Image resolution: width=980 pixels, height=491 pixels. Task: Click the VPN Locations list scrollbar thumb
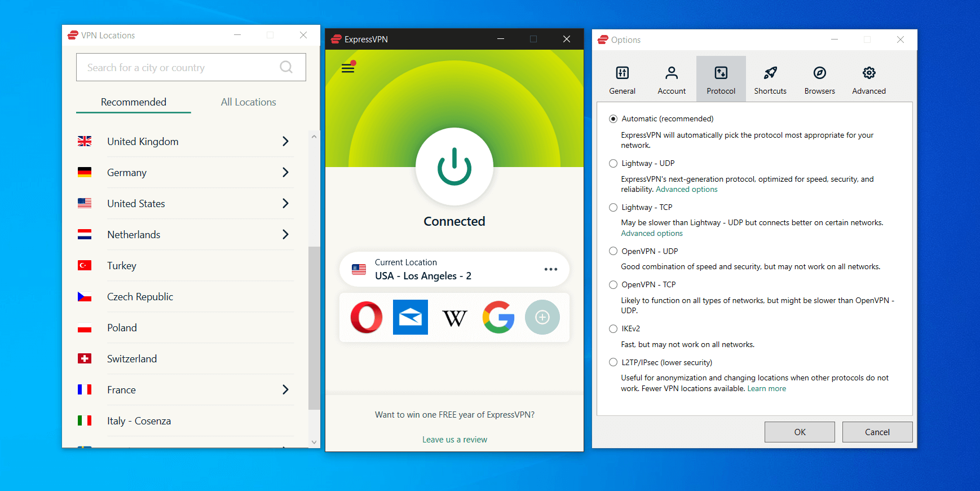pyautogui.click(x=314, y=328)
